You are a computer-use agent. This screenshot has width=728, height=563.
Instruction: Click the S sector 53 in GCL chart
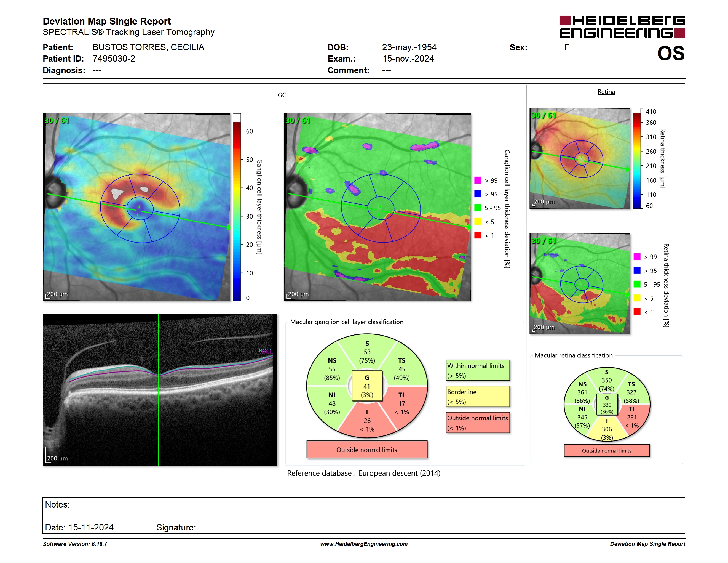click(x=367, y=352)
